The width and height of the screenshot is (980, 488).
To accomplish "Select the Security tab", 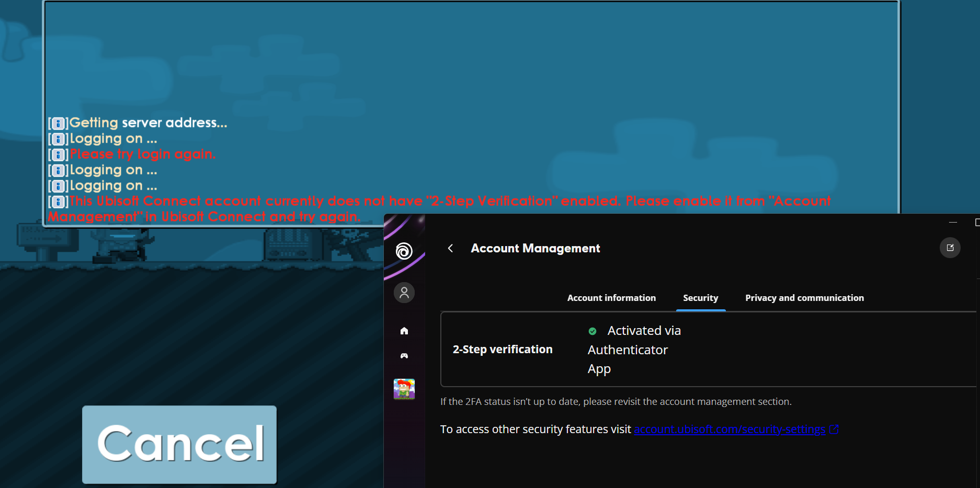I will click(701, 298).
